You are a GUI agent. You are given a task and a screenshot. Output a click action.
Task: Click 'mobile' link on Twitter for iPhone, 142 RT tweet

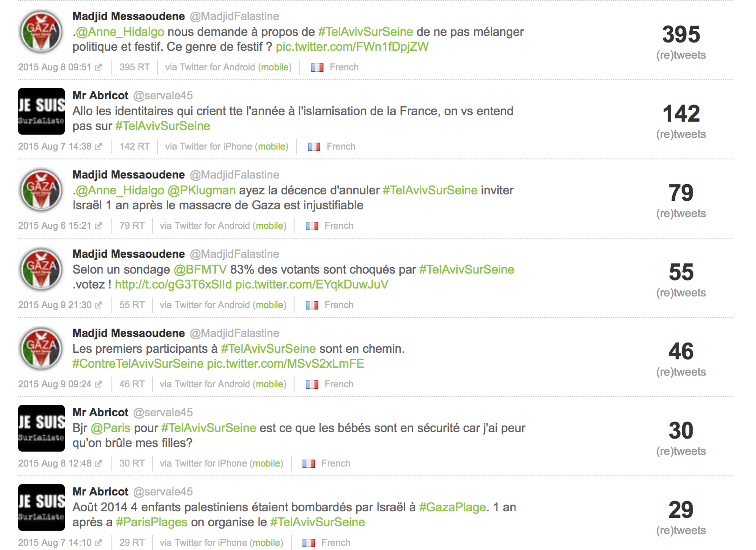coord(272,147)
